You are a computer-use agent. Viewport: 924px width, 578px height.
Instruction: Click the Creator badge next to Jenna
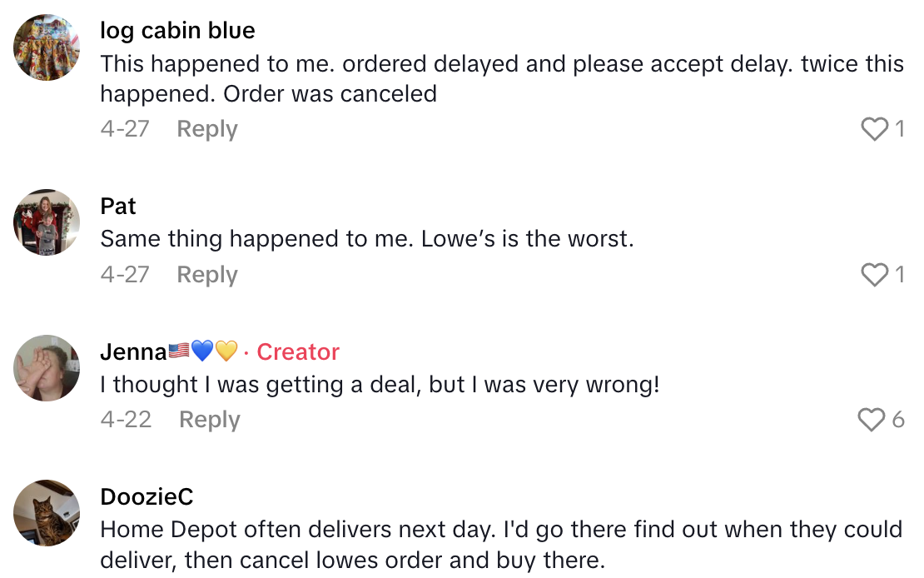click(298, 352)
